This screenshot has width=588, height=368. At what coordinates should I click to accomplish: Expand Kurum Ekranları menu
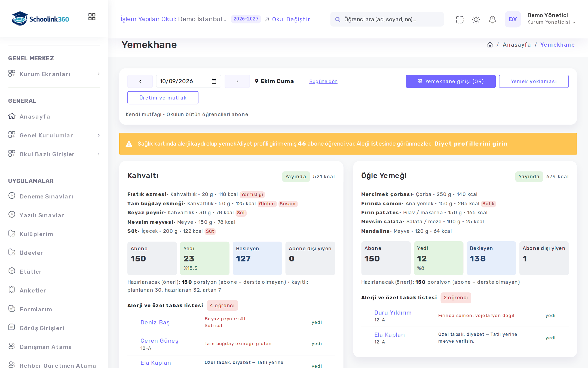tap(54, 74)
